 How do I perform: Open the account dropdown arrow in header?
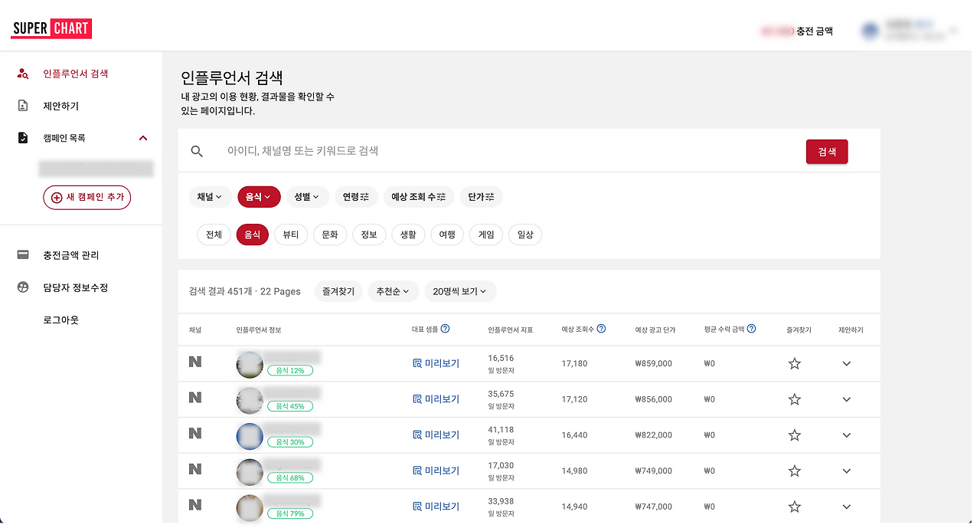953,31
